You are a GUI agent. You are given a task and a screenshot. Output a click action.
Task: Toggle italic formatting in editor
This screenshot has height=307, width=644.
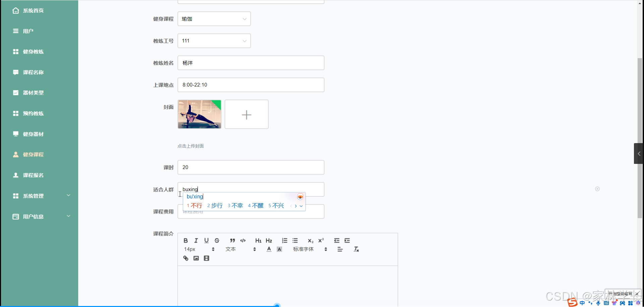click(196, 241)
